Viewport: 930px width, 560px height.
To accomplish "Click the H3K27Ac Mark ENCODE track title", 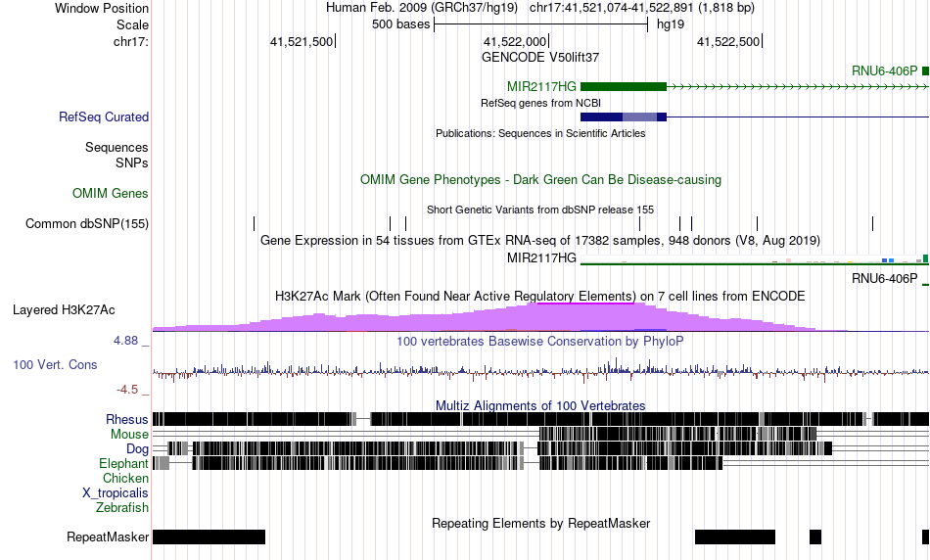I will click(540, 296).
